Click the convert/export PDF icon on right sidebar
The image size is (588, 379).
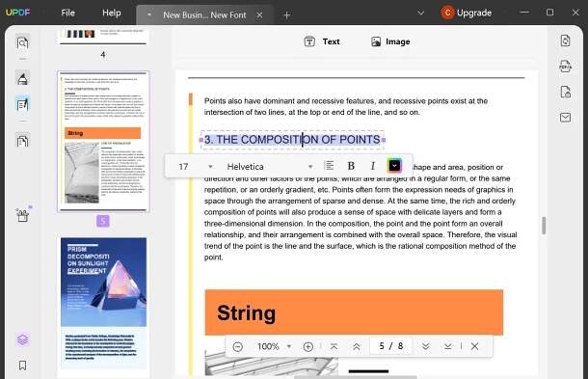pyautogui.click(x=565, y=41)
